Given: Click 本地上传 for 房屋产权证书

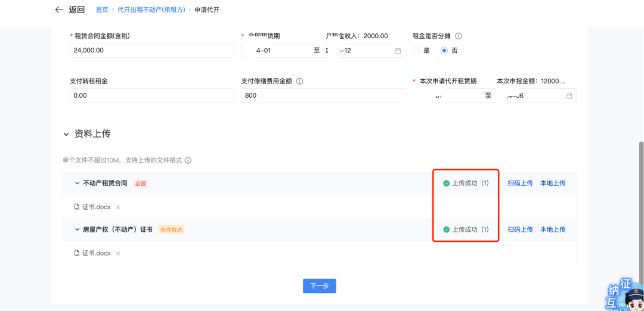Looking at the screenshot, I should (552, 230).
